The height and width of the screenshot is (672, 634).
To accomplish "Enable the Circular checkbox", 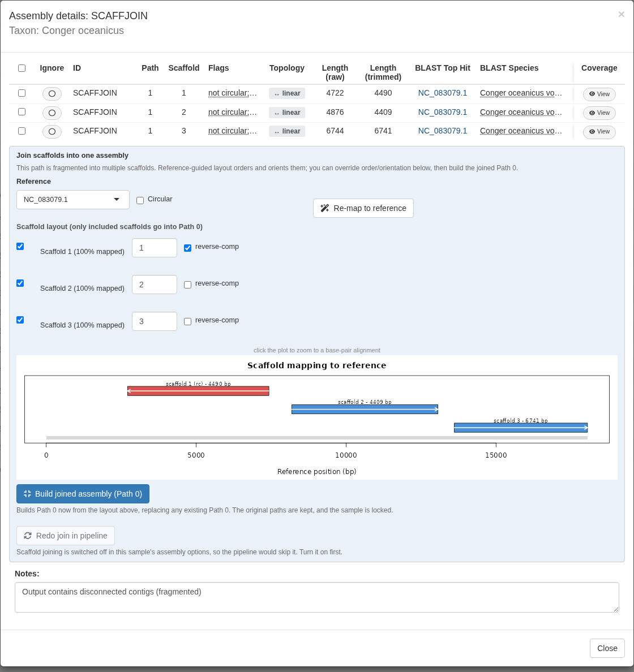I will [x=140, y=200].
